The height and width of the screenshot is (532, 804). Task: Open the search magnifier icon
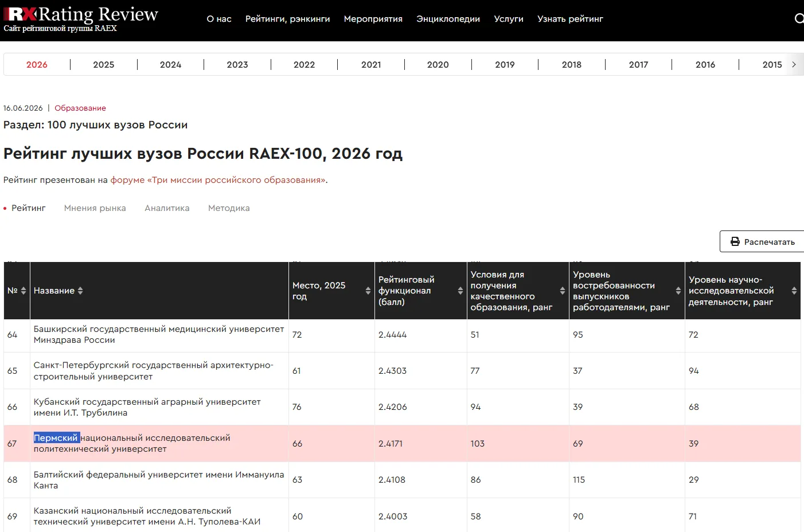point(799,19)
